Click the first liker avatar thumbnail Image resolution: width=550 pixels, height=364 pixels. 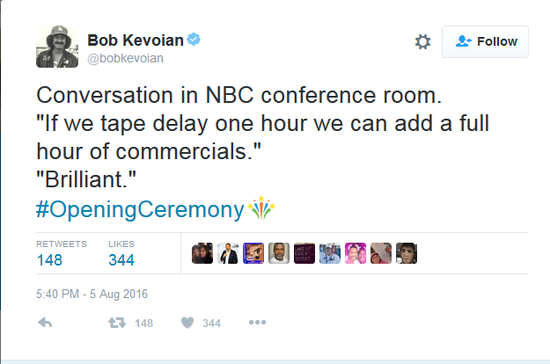202,253
